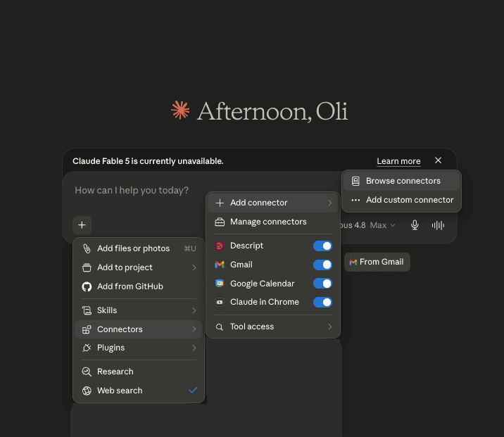This screenshot has height=437, width=504.
Task: Open voice mode waveform icon
Action: (438, 225)
